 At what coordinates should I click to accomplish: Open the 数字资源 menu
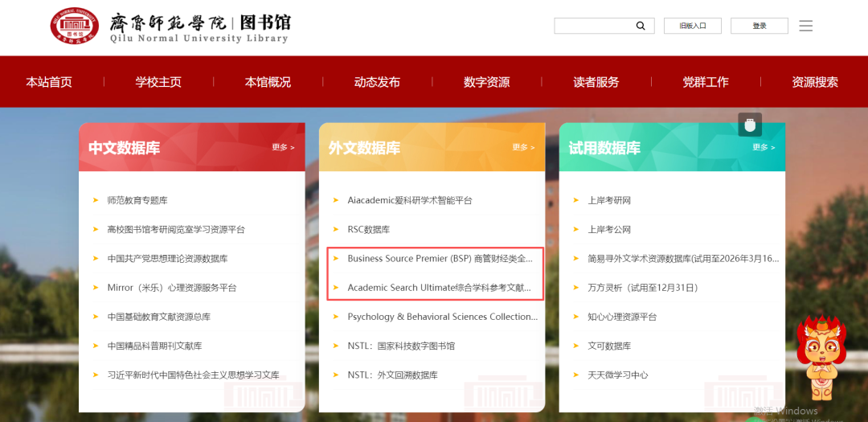486,83
